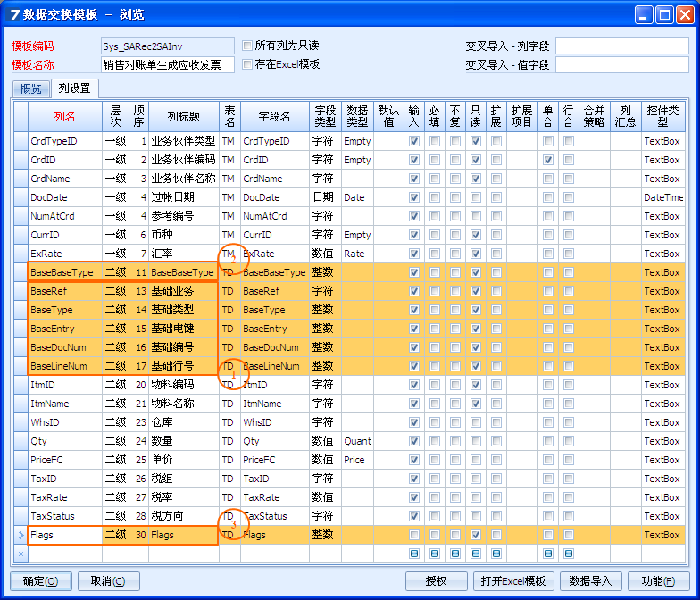Close the 数据交换模板 window

[x=685, y=15]
